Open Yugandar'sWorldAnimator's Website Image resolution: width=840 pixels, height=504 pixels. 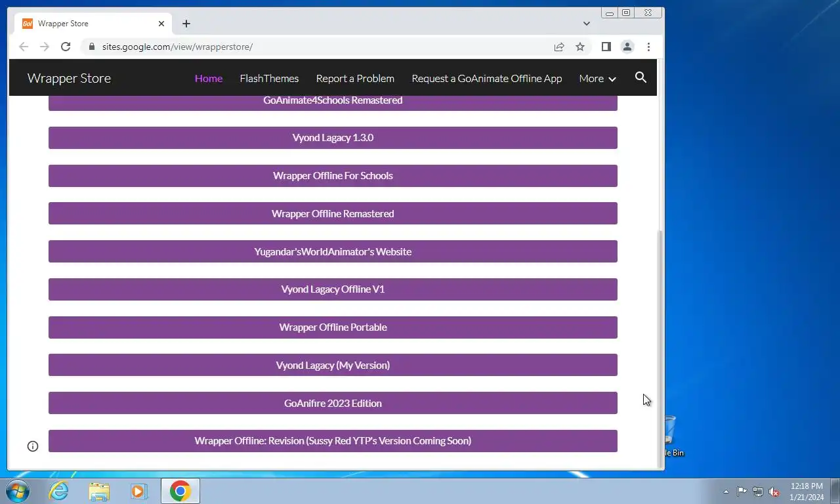click(x=333, y=251)
